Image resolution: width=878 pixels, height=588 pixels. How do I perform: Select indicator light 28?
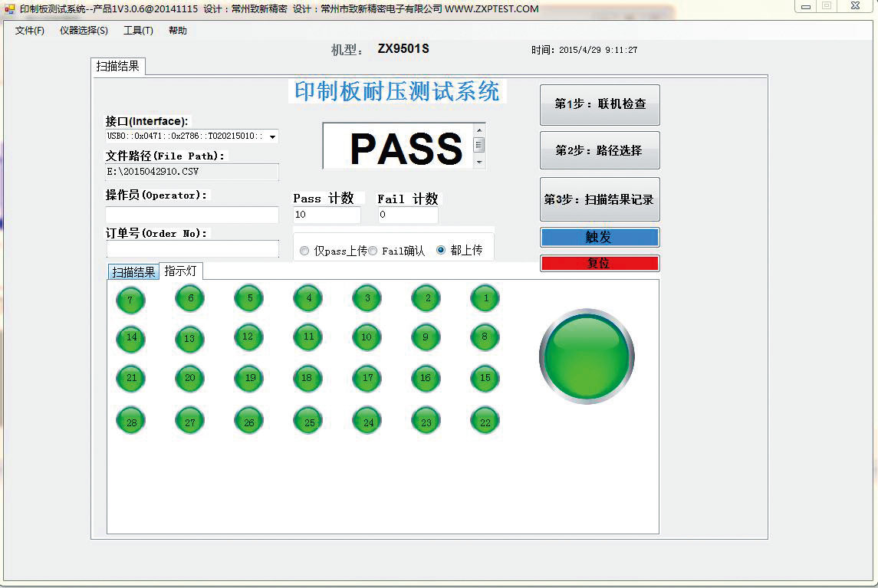pyautogui.click(x=130, y=420)
